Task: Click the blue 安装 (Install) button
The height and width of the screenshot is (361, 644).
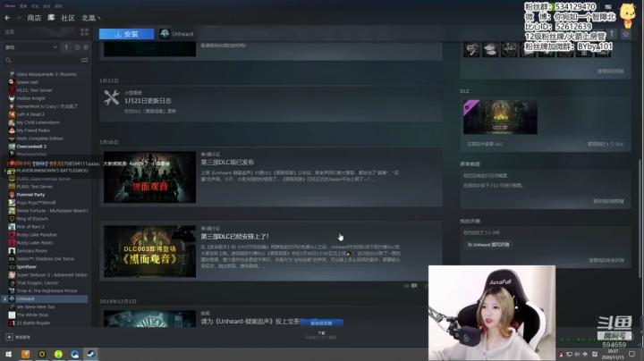Action: [126, 34]
